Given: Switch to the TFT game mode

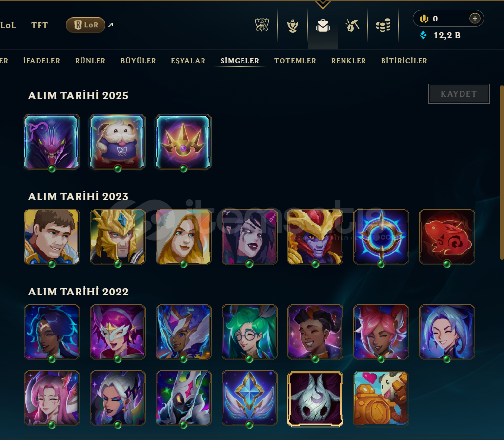Looking at the screenshot, I should pyautogui.click(x=40, y=25).
